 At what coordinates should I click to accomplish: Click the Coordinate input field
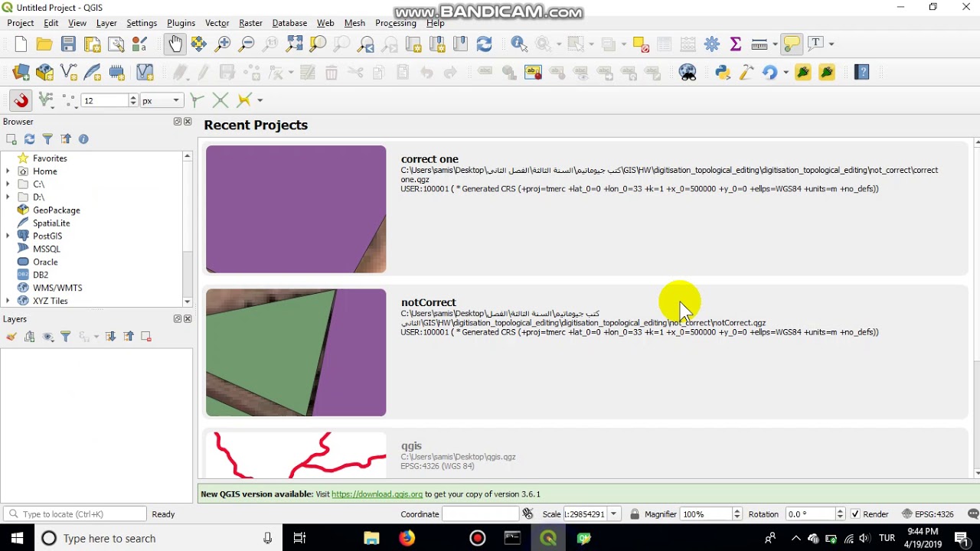[480, 514]
